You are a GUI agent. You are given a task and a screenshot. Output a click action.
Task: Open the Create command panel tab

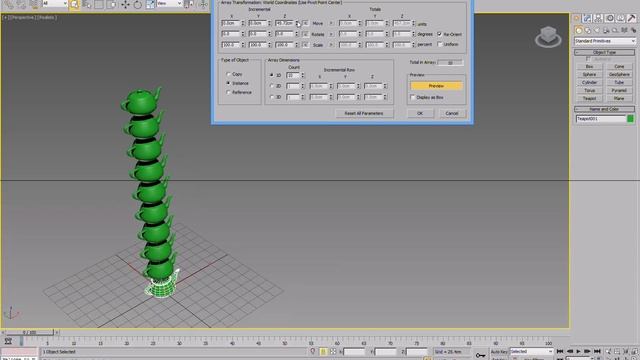(x=577, y=18)
